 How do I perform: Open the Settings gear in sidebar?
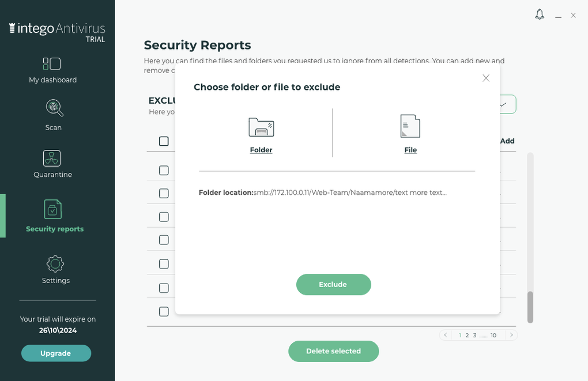(55, 270)
